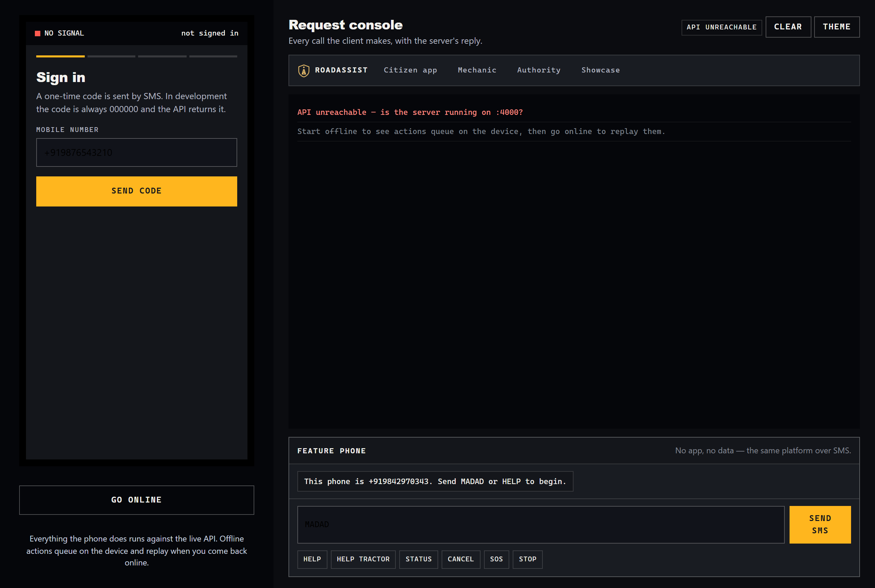
Task: Select the HELP quick reply chip
Action: point(312,559)
